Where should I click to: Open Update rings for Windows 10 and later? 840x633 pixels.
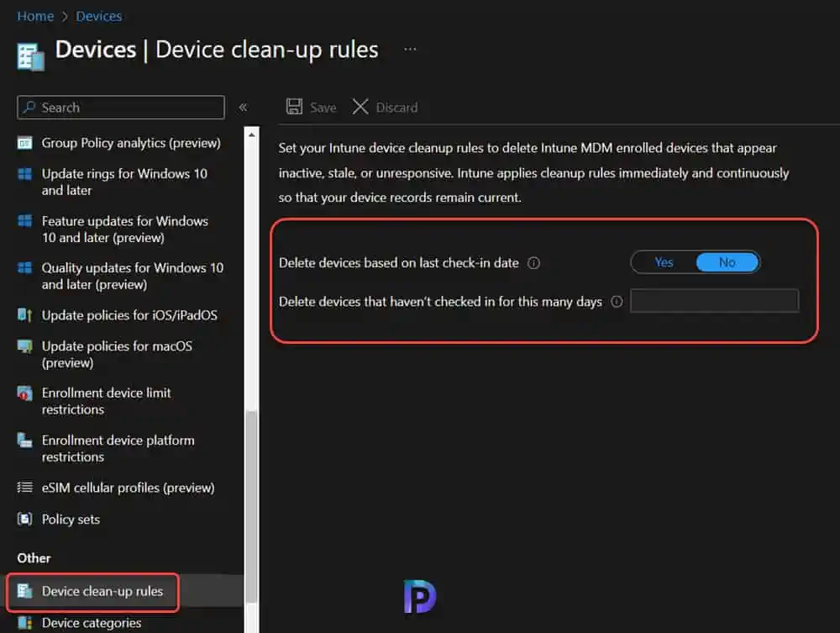[124, 182]
